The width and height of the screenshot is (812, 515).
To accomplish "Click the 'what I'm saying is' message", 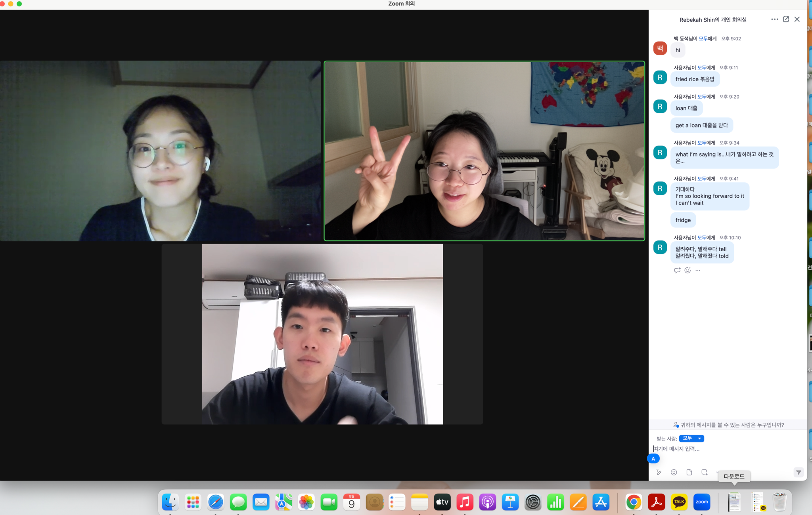I will coord(724,158).
